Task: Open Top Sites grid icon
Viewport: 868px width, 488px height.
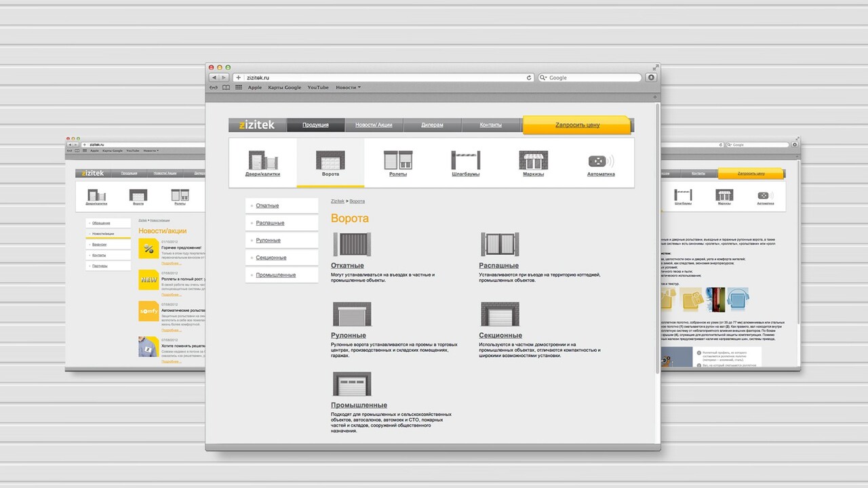Action: pyautogui.click(x=238, y=87)
